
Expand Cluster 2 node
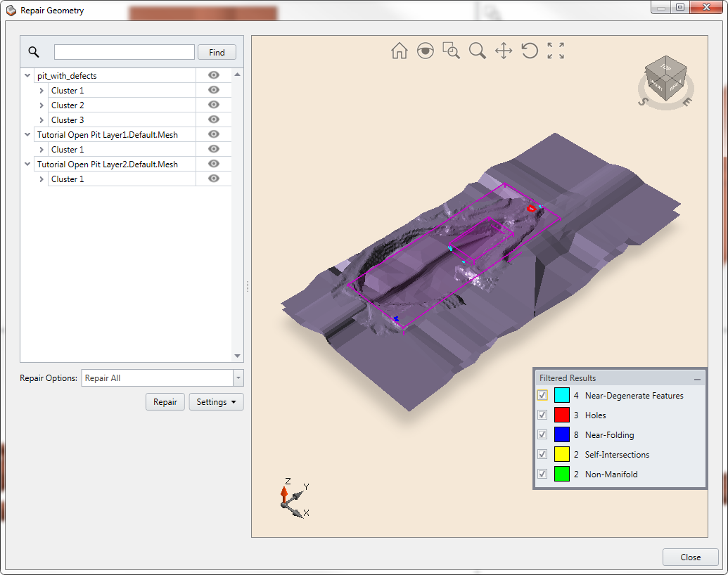[41, 105]
